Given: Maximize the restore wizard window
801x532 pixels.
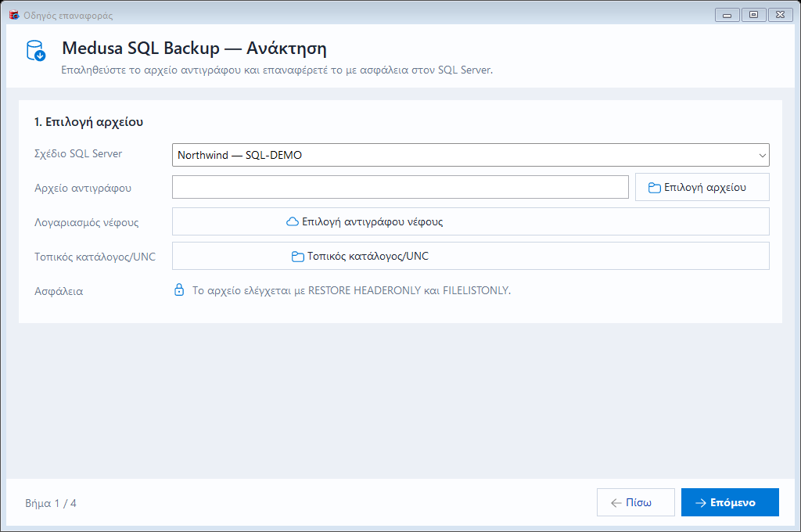Looking at the screenshot, I should pos(753,15).
